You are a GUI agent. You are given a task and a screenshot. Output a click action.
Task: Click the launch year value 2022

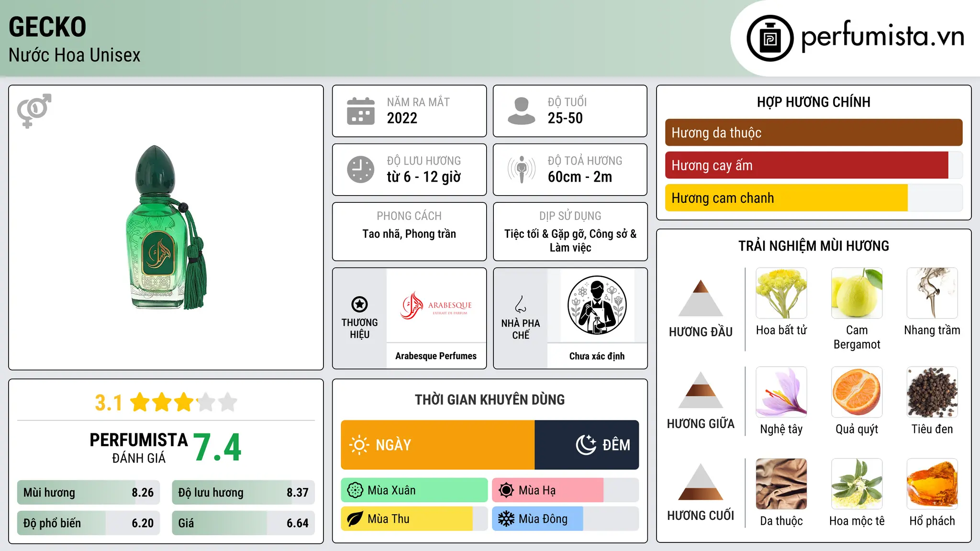pos(402,118)
